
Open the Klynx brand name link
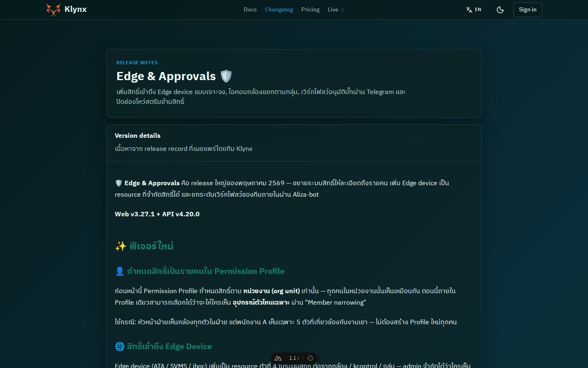pos(76,9)
